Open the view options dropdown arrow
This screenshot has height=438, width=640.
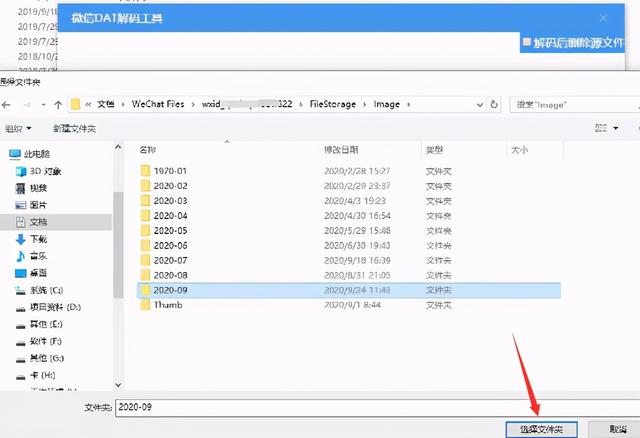(x=616, y=128)
